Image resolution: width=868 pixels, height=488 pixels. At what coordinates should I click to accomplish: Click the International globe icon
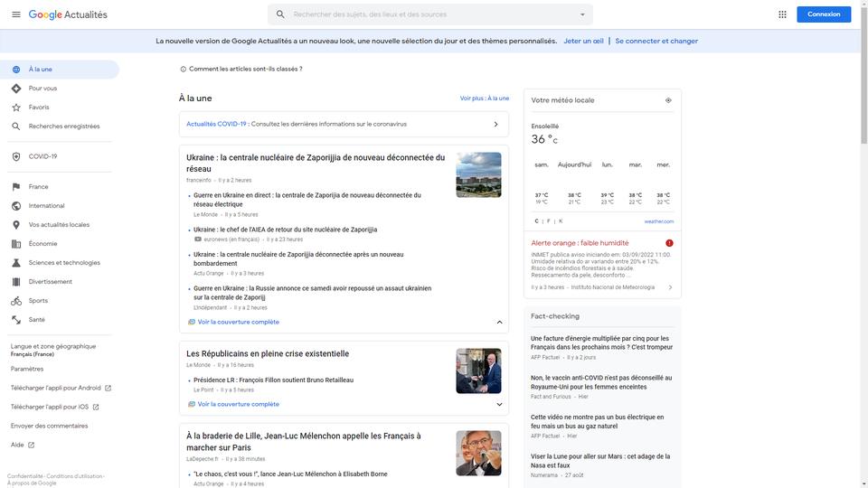pyautogui.click(x=16, y=206)
